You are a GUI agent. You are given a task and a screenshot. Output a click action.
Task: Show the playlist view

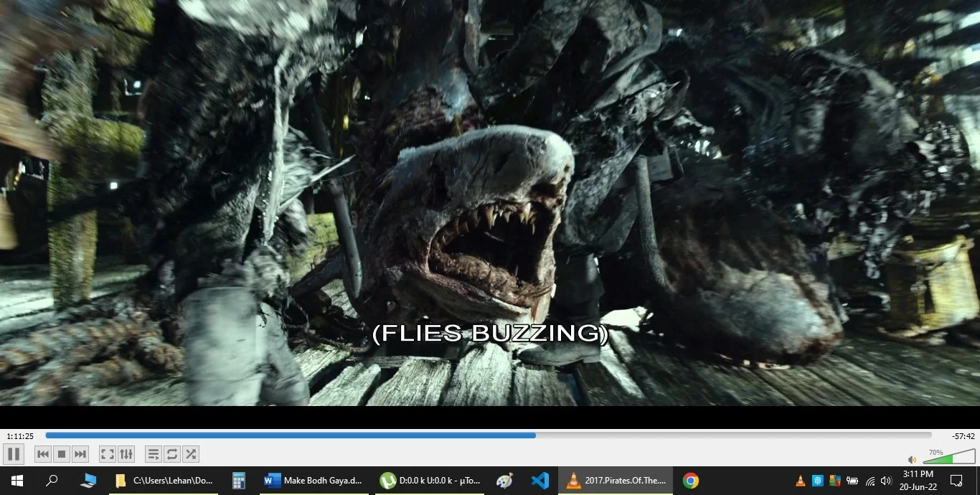coord(154,454)
